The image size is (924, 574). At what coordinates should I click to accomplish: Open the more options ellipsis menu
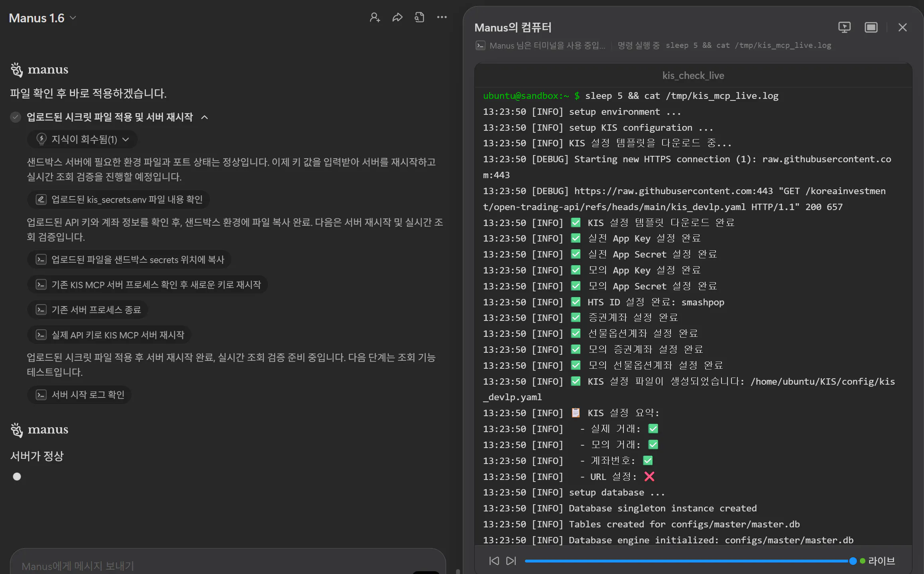tap(442, 17)
